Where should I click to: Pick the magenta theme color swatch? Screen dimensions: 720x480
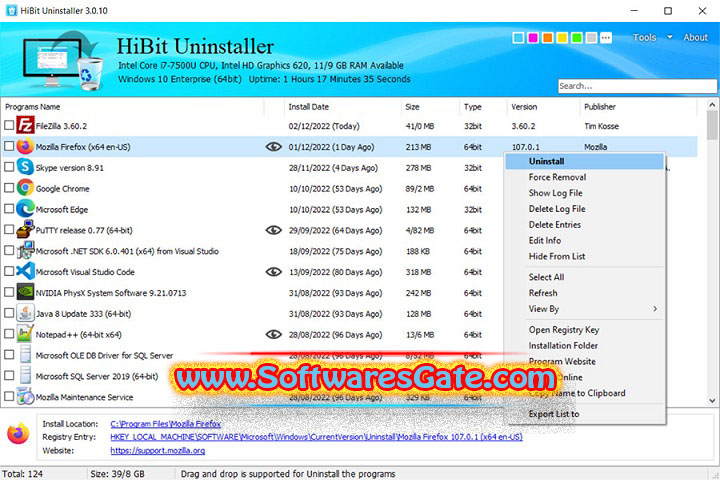(533, 38)
